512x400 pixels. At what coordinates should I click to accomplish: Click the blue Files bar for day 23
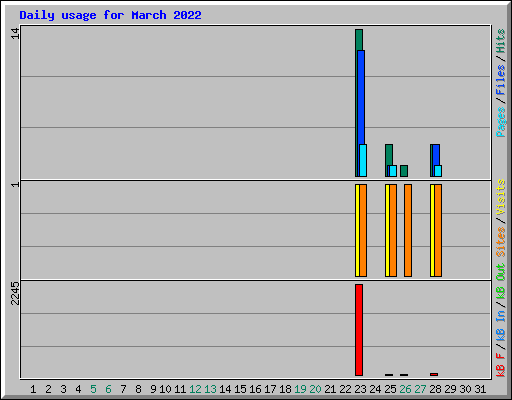[x=361, y=97]
